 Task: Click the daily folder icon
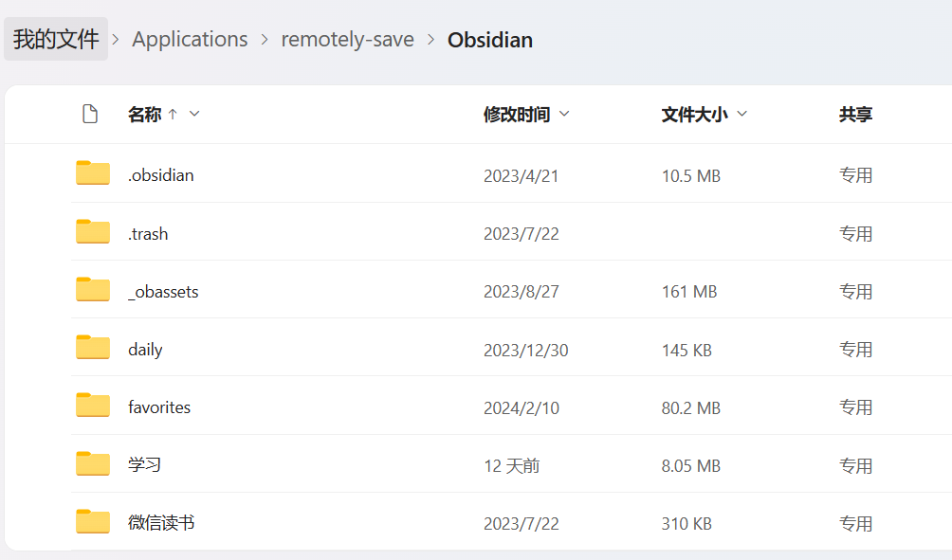(93, 348)
